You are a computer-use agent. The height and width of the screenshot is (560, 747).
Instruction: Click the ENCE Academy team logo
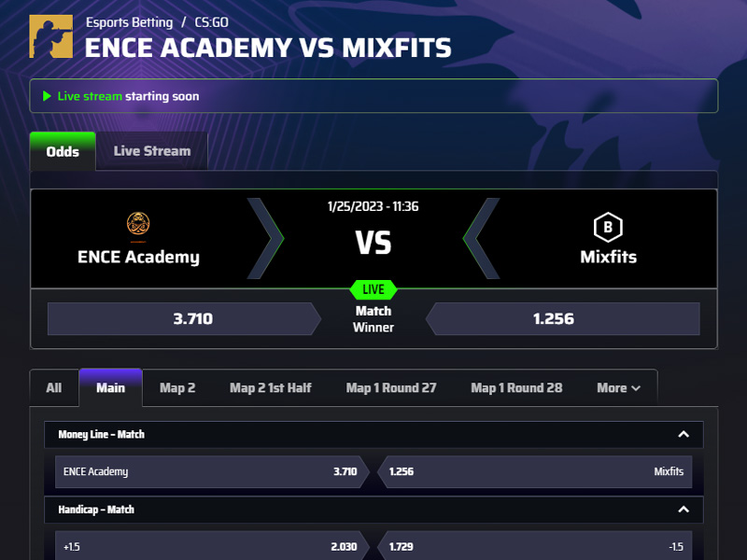(138, 224)
